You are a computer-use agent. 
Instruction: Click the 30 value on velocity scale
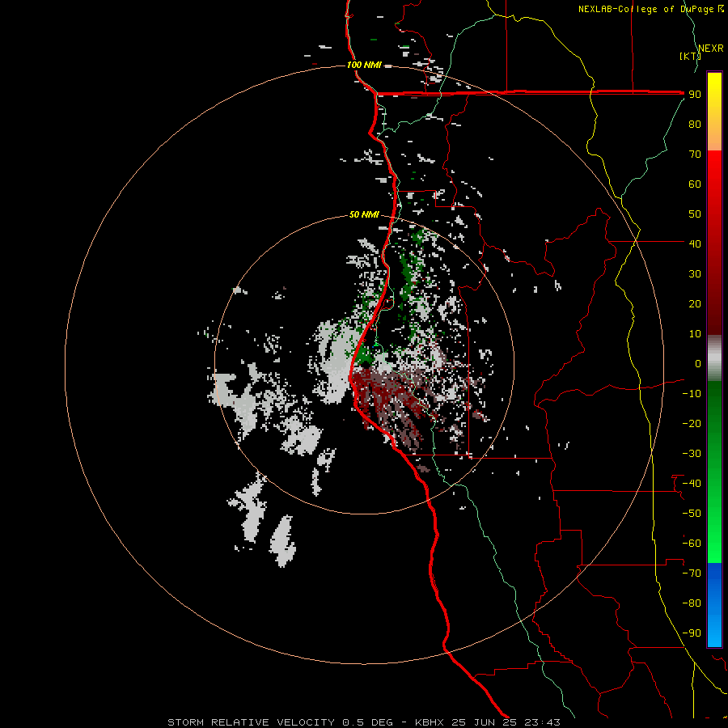pyautogui.click(x=695, y=274)
